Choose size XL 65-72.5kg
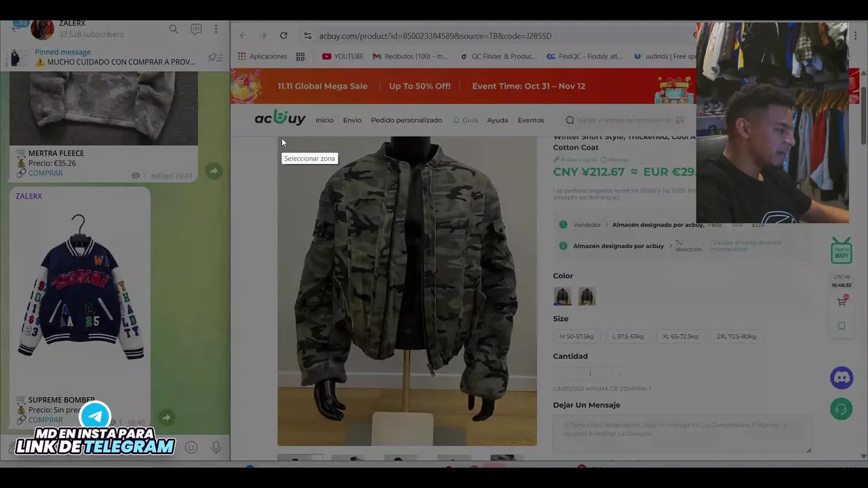868x488 pixels. (680, 336)
